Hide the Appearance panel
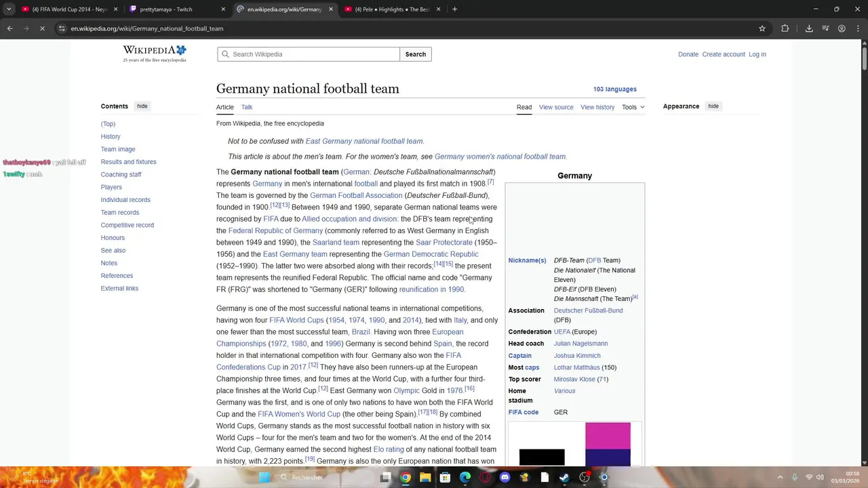This screenshot has height=488, width=868. pyautogui.click(x=713, y=106)
